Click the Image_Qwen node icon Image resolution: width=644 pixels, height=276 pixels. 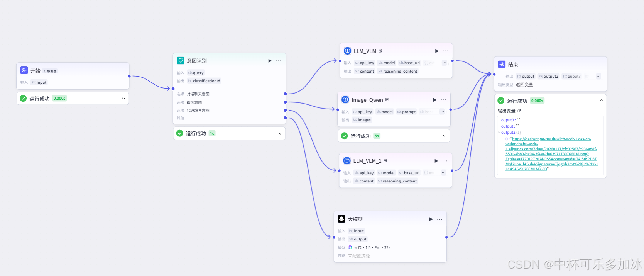[345, 100]
